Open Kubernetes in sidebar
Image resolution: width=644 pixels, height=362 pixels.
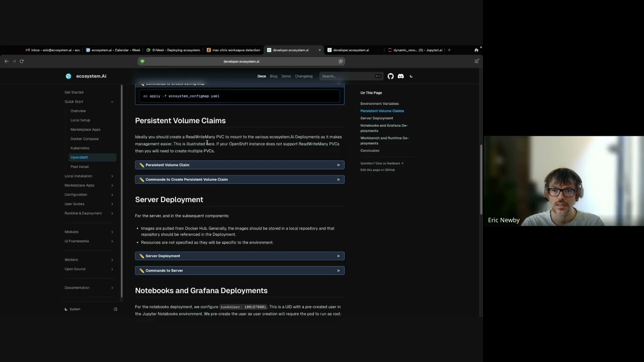(80, 148)
